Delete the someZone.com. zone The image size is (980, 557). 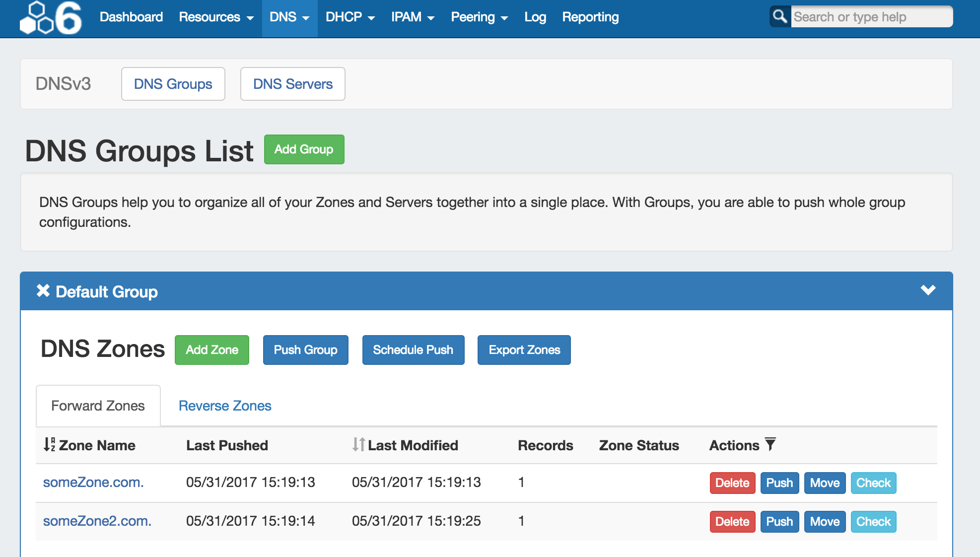732,483
